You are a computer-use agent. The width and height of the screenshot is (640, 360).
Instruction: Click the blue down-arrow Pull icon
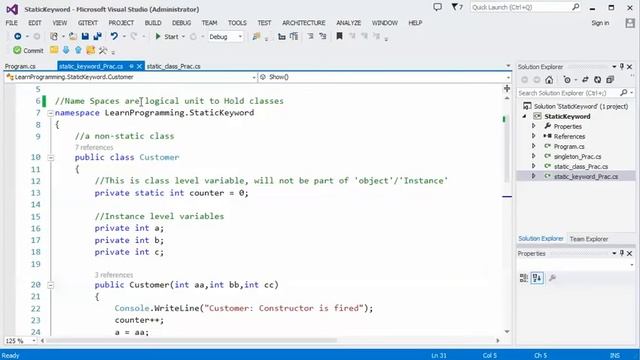[66, 50]
